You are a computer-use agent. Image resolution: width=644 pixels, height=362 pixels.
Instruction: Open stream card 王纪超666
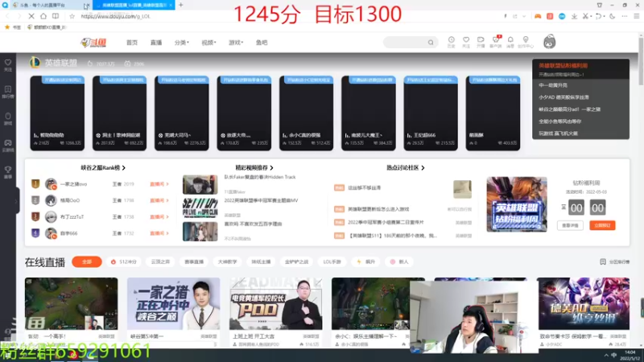point(431,113)
